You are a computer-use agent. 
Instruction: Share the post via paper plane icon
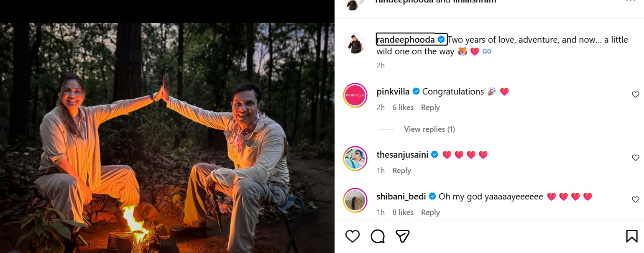[x=402, y=237]
